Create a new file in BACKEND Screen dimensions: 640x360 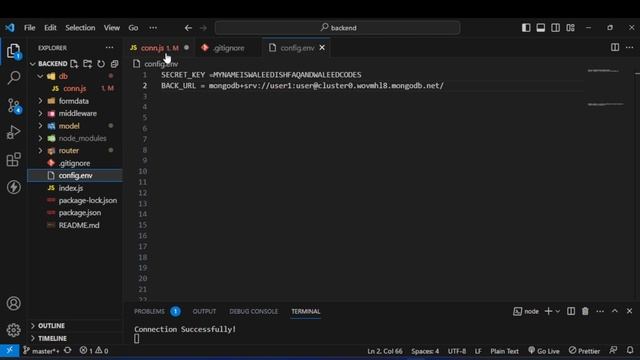pos(74,64)
